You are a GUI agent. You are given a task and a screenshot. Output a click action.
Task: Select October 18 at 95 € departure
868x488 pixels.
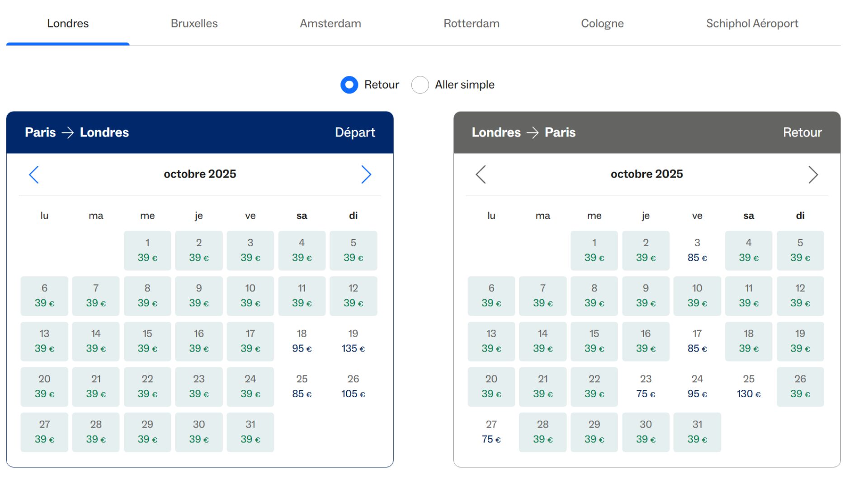[x=302, y=341]
